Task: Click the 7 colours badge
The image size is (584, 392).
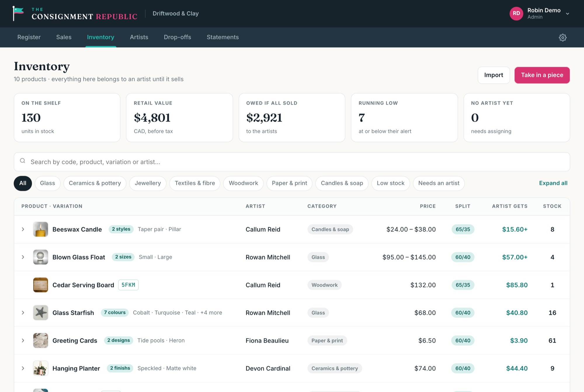Action: 115,313
